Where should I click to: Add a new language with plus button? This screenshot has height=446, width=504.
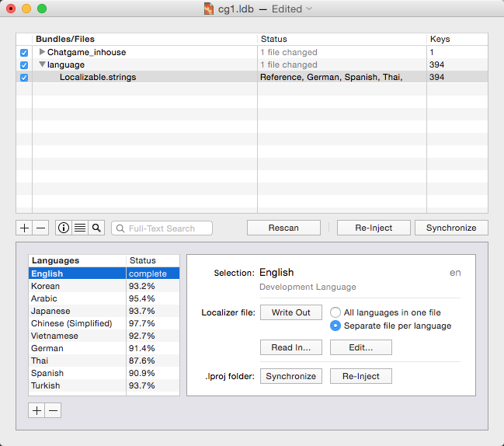36,410
